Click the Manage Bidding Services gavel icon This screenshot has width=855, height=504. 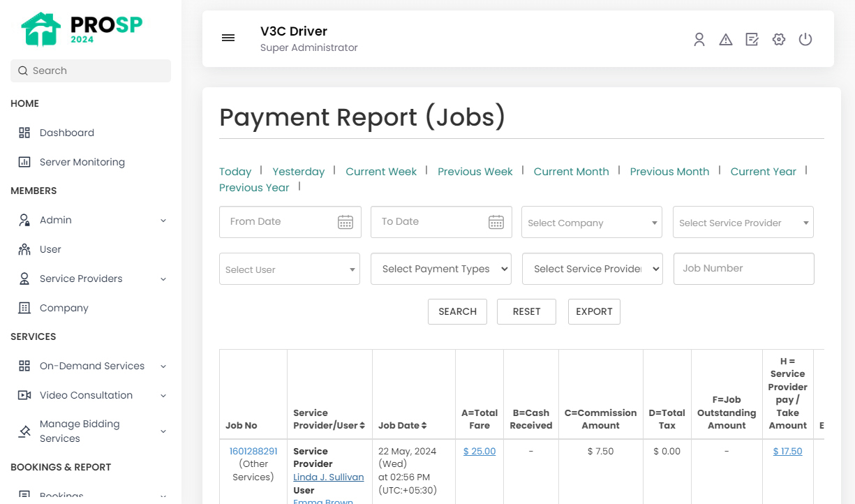(24, 431)
